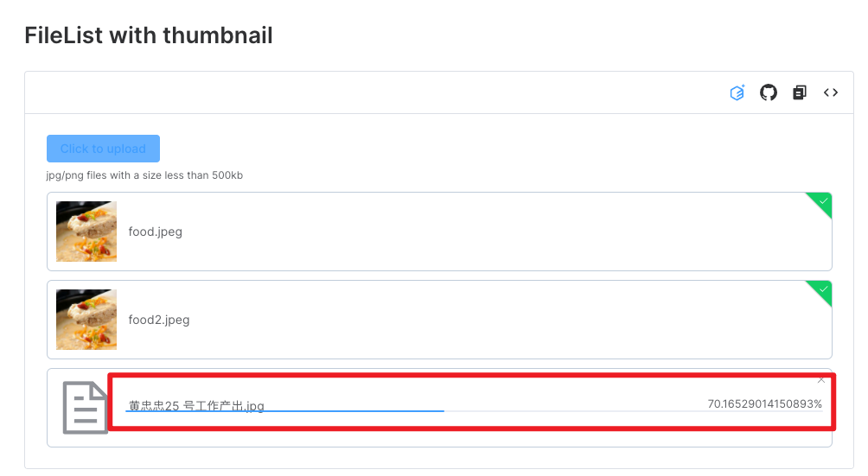Click the document icon of the uploading file
Screen dimensions: 868x476
(x=85, y=408)
